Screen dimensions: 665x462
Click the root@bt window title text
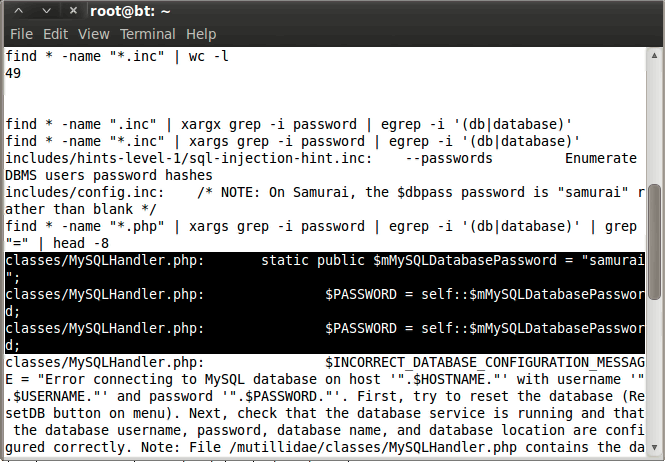[x=130, y=11]
